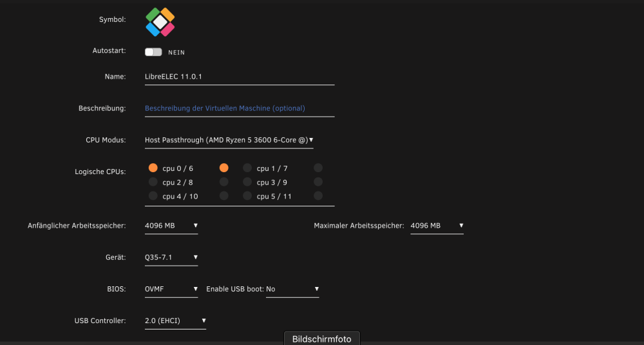Screen dimensions: 644x345
Task: Open the Maximaler Arbeitsspeicher 4096 MB dropdown
Action: pyautogui.click(x=437, y=226)
